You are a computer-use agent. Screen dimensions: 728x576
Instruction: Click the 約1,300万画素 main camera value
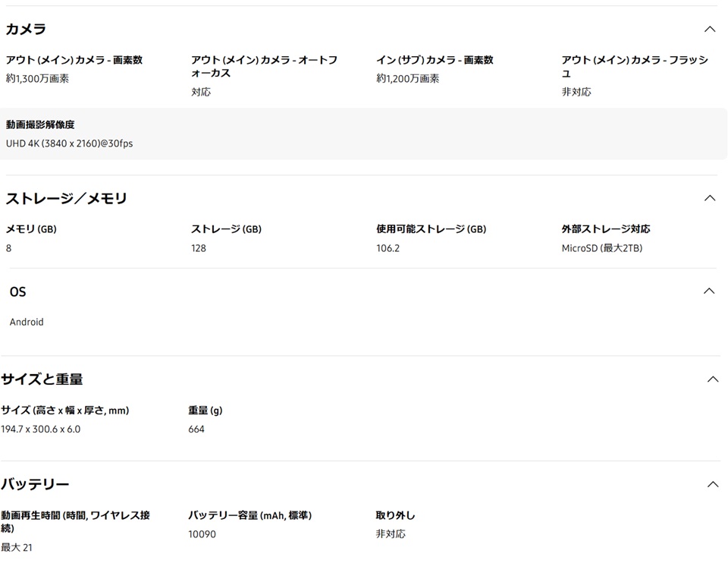pyautogui.click(x=37, y=78)
